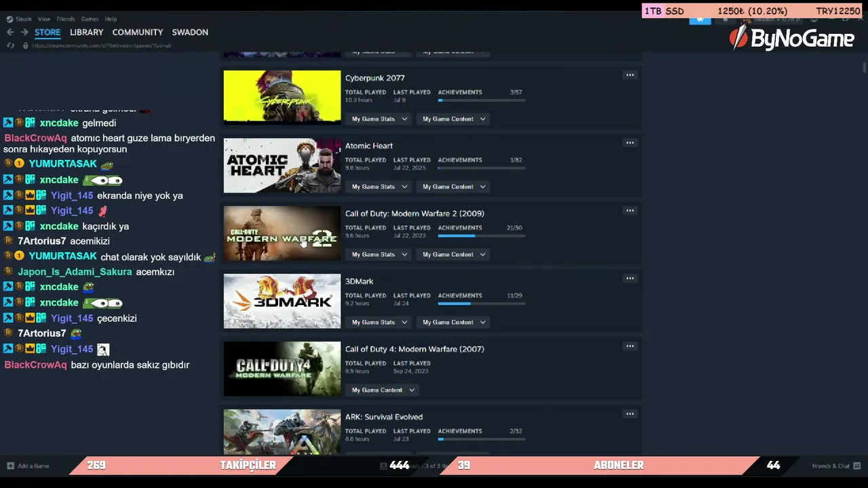This screenshot has width=868, height=488.
Task: Click the 3/57 achievements count for Cyberpunk 2077
Action: [516, 92]
